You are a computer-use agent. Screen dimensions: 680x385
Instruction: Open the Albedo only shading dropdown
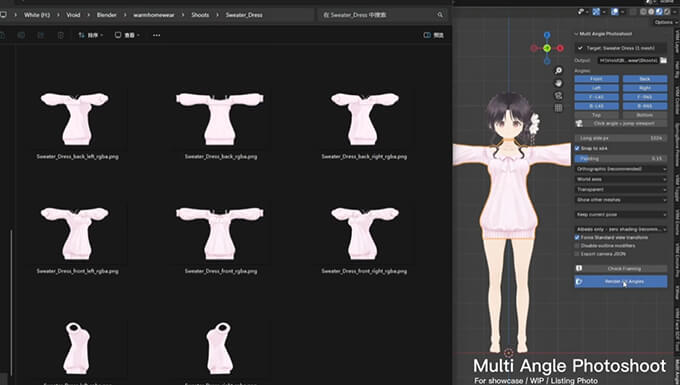(621, 229)
